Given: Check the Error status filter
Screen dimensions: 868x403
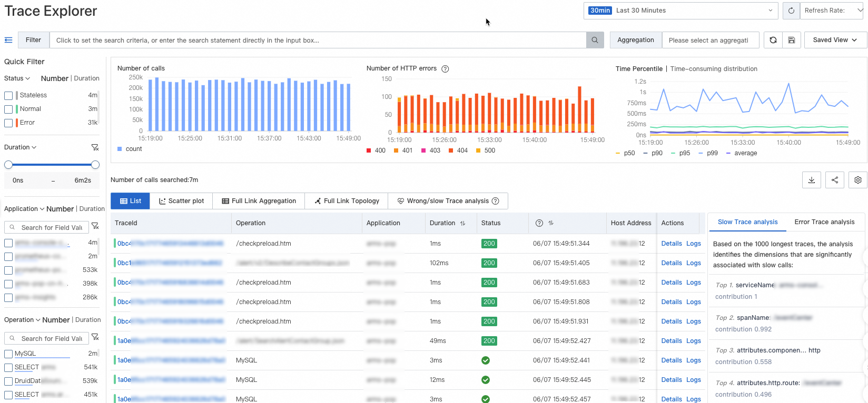Looking at the screenshot, I should pyautogui.click(x=8, y=123).
